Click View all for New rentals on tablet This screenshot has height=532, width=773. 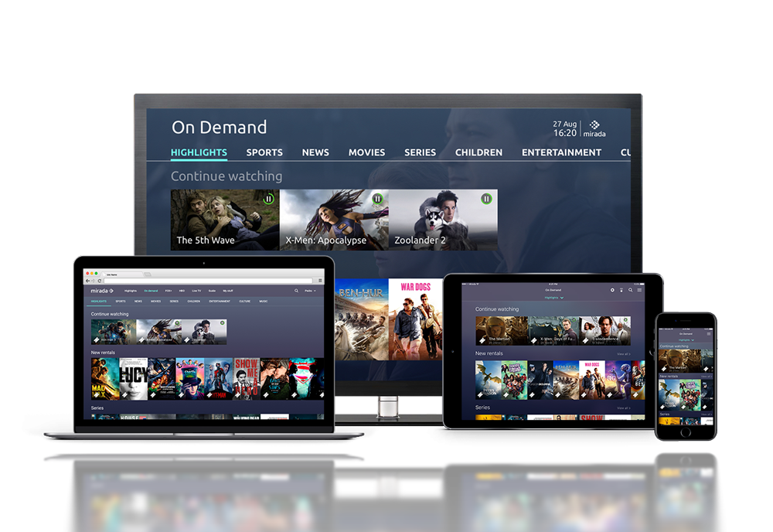[624, 354]
